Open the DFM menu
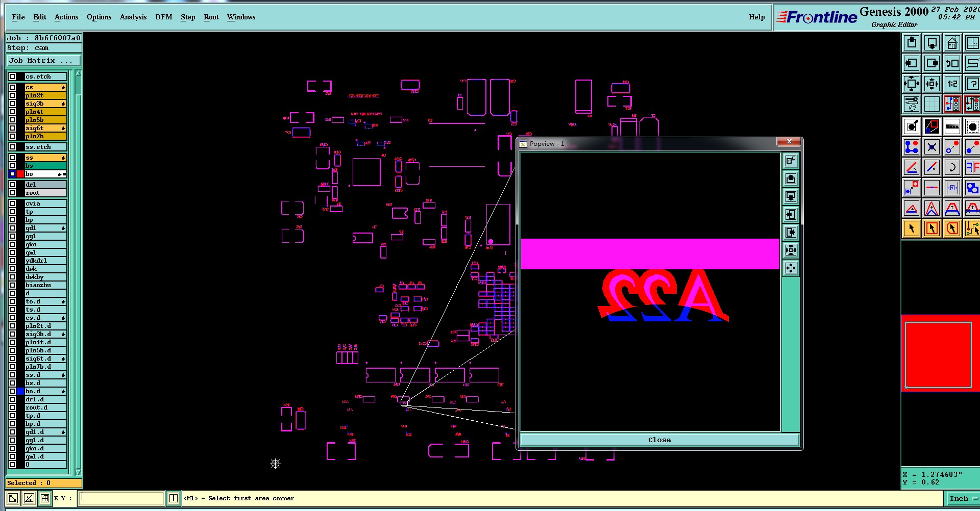This screenshot has width=980, height=511. 164,17
